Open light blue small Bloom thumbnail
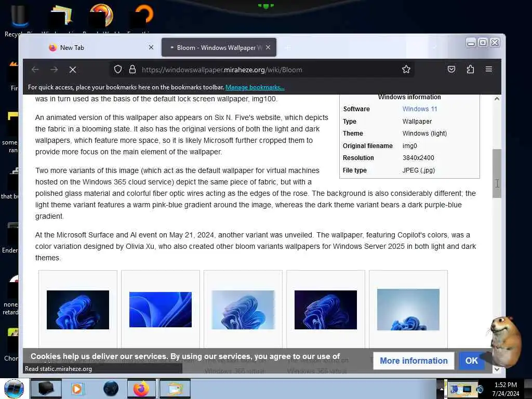Viewport: 532px width, 399px height. tap(408, 310)
